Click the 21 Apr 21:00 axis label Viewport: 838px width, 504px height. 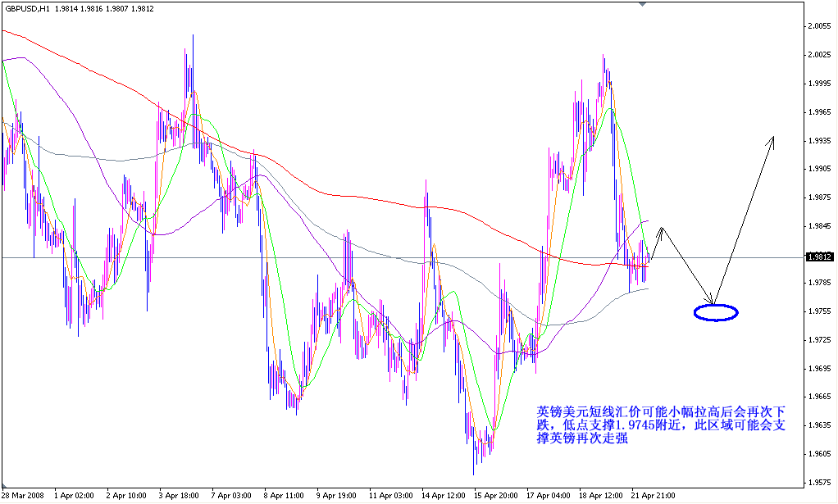(x=654, y=495)
